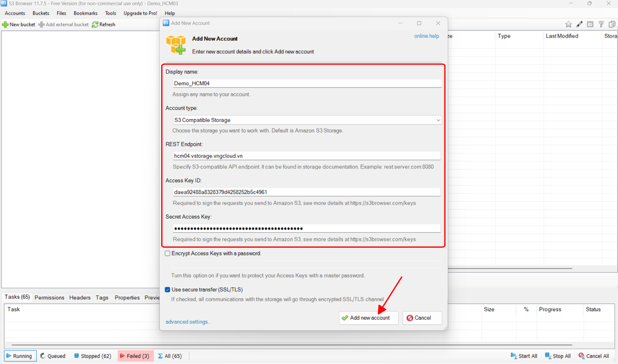
Task: Open the Buckets menu
Action: pyautogui.click(x=41, y=13)
